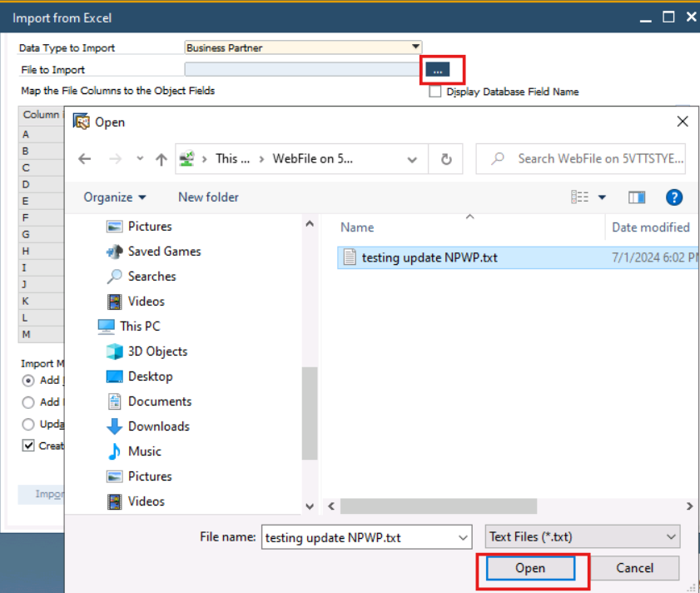The width and height of the screenshot is (700, 593).
Task: Click the Open button
Action: click(530, 568)
